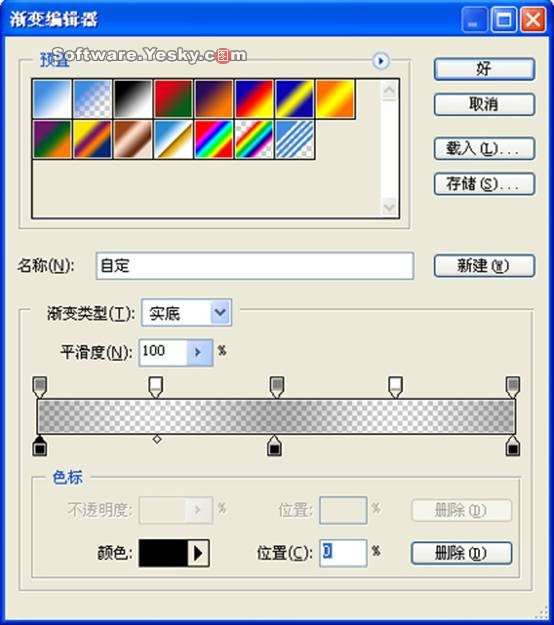Image resolution: width=554 pixels, height=625 pixels.
Task: Select the second opacity stop (white)
Action: tap(156, 387)
